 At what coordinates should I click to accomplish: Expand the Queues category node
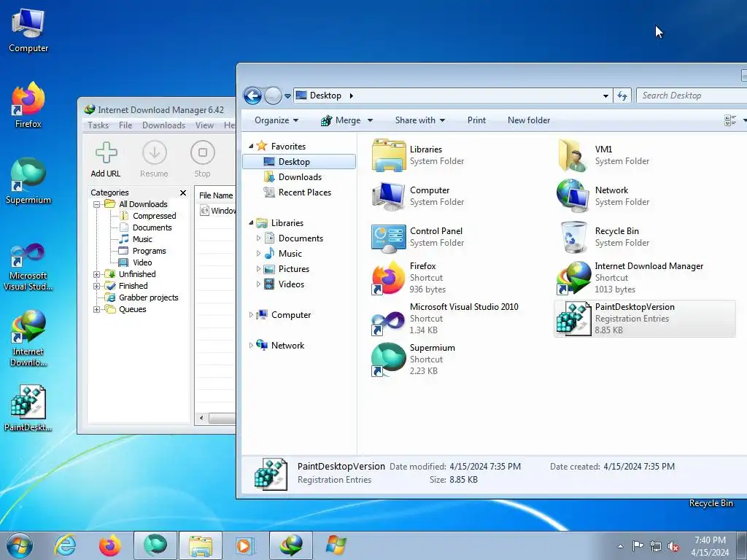(97, 309)
